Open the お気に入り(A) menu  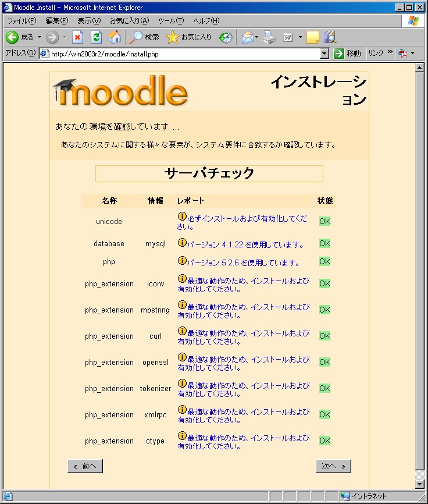tap(130, 21)
